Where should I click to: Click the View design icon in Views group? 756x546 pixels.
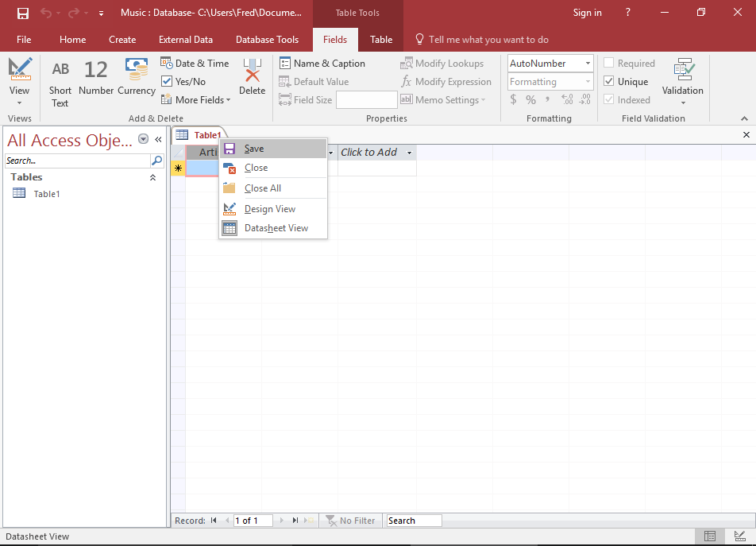coord(20,69)
